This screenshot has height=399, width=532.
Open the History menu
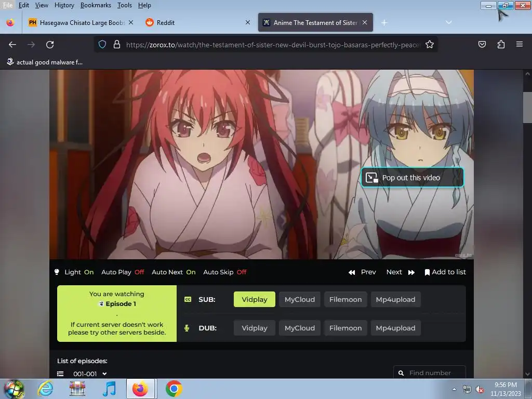64,5
